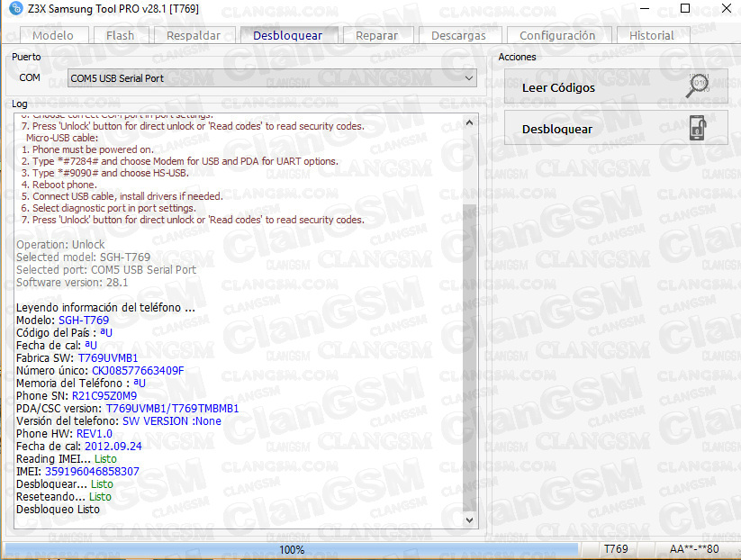This screenshot has height=560, width=741.
Task: Click the 'Reseteando... Listo' log line
Action: coord(64,497)
